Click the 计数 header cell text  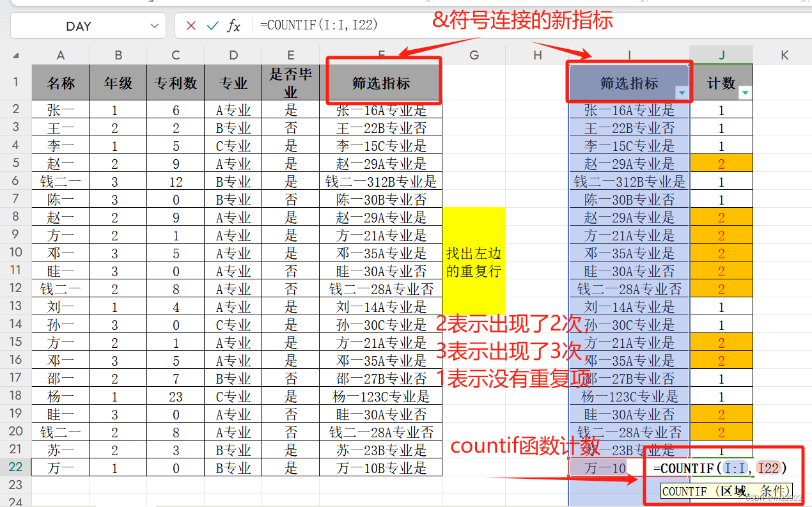point(721,83)
